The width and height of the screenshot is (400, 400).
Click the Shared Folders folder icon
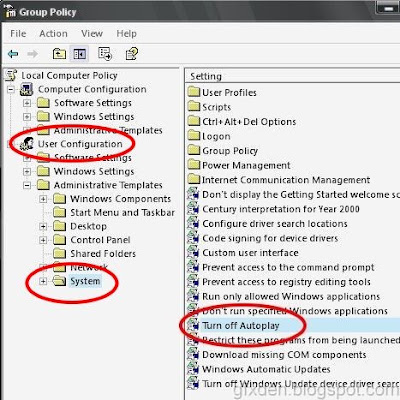[59, 254]
